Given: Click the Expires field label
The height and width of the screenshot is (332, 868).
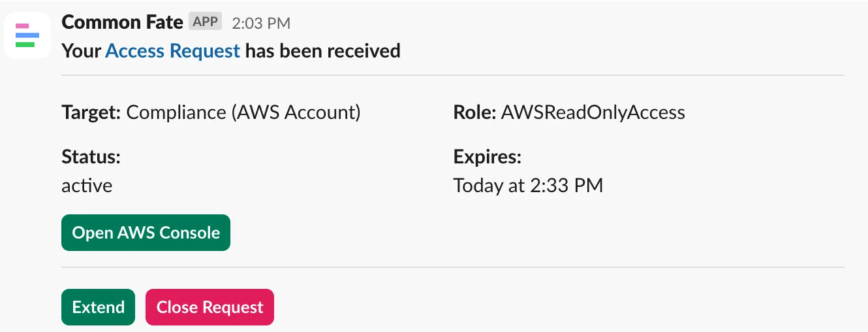Looking at the screenshot, I should 487,157.
